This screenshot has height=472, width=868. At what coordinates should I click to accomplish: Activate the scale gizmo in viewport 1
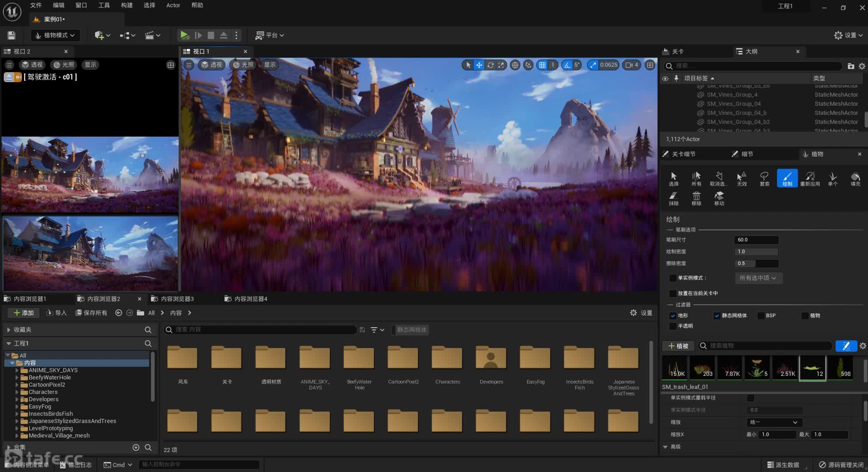pos(501,65)
